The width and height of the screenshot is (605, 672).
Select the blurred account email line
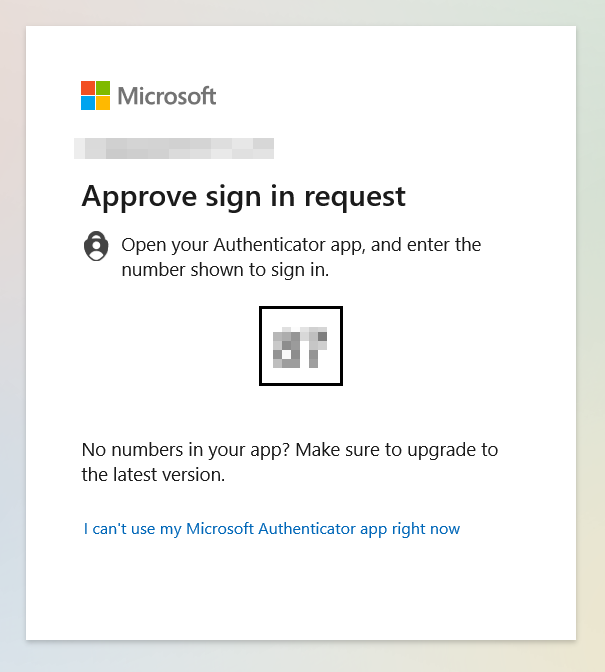tap(174, 148)
